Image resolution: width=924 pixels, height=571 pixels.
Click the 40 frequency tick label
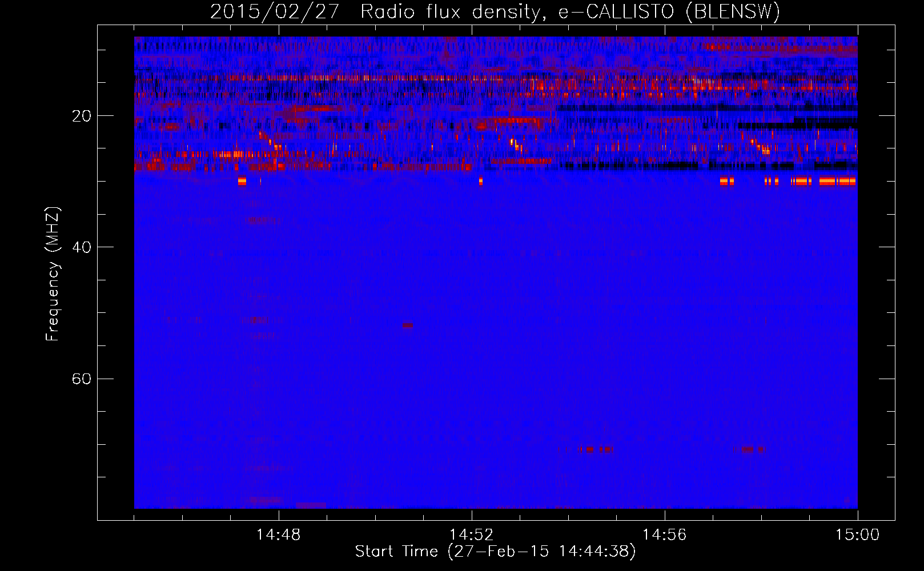[82, 248]
